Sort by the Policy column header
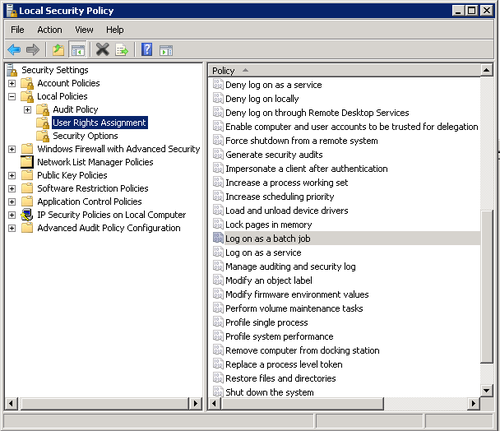Image resolution: width=500 pixels, height=431 pixels. [345, 70]
